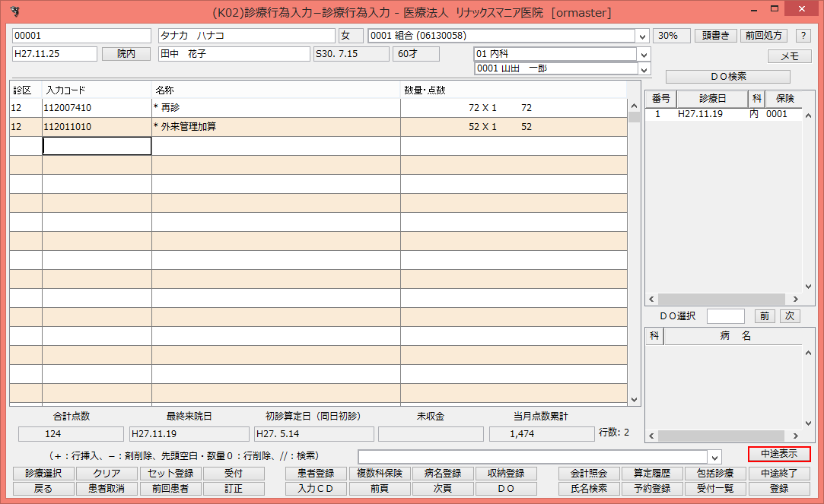Click the ? help icon
Screen dimensions: 824x504
pos(804,35)
